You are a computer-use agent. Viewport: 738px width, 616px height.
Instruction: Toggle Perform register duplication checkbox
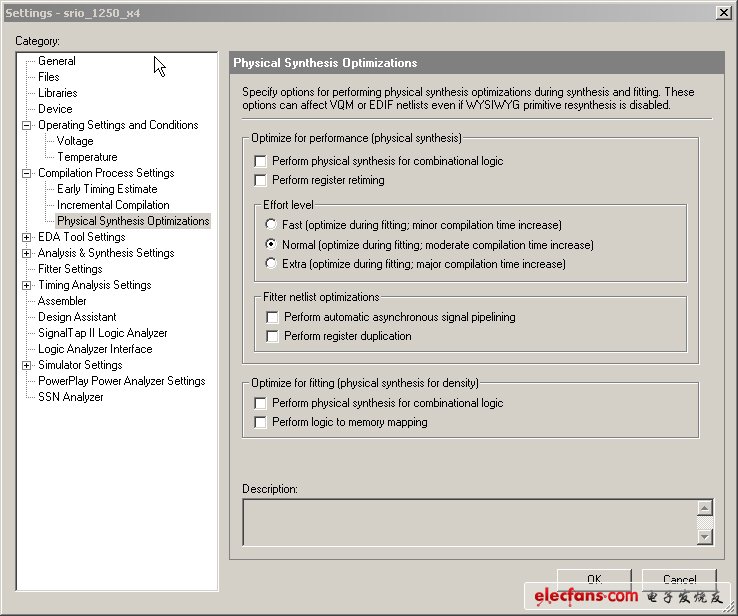tap(273, 336)
